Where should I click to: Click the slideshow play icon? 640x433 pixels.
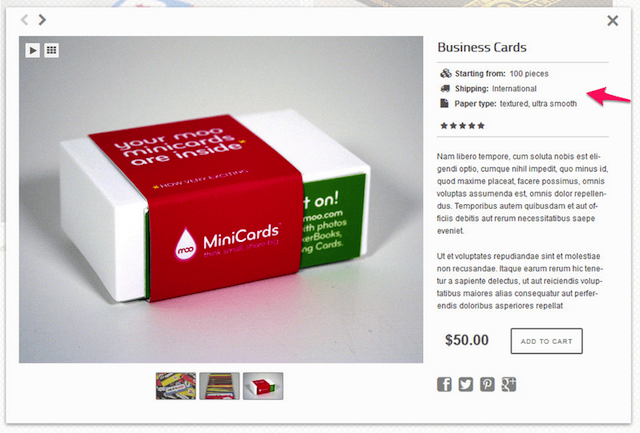(x=33, y=50)
